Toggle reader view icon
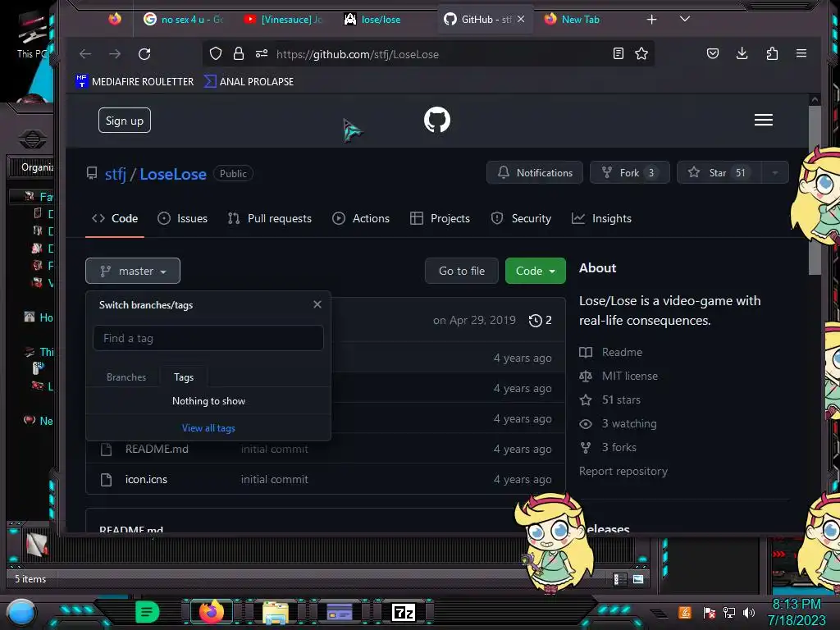 click(x=619, y=53)
